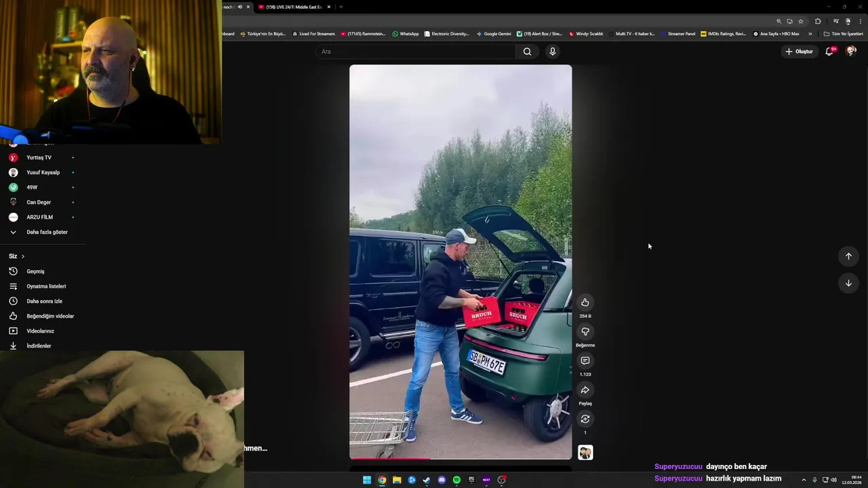The image size is (868, 488).
Task: Open the Oluştur create button
Action: click(x=799, y=52)
